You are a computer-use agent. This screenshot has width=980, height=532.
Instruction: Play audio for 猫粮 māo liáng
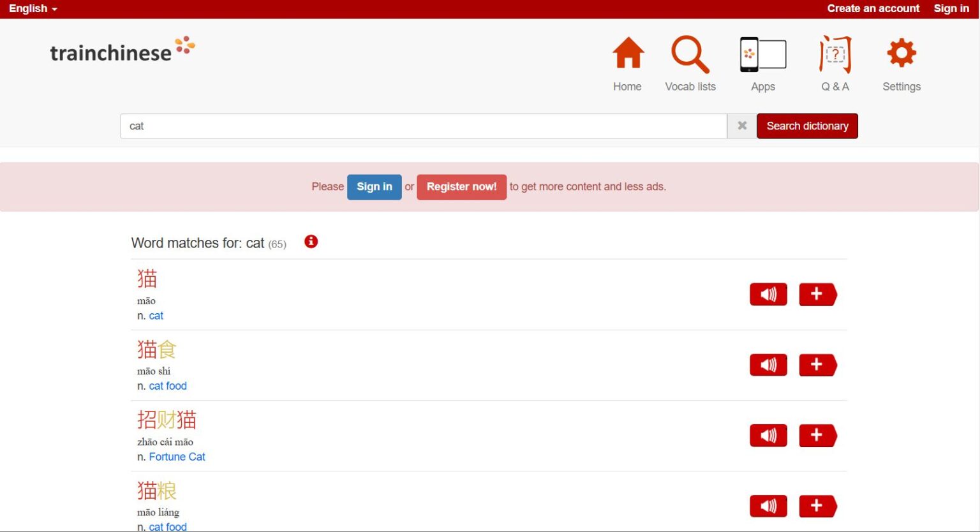tap(768, 506)
